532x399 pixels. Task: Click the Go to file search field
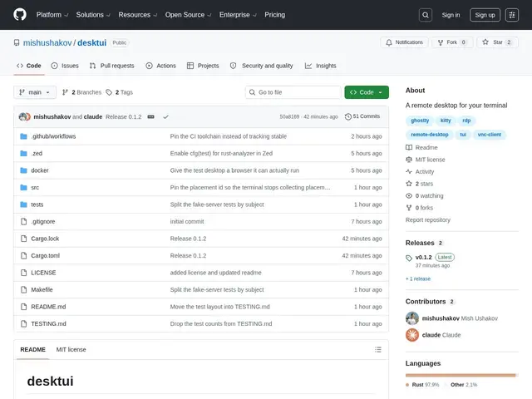point(293,92)
